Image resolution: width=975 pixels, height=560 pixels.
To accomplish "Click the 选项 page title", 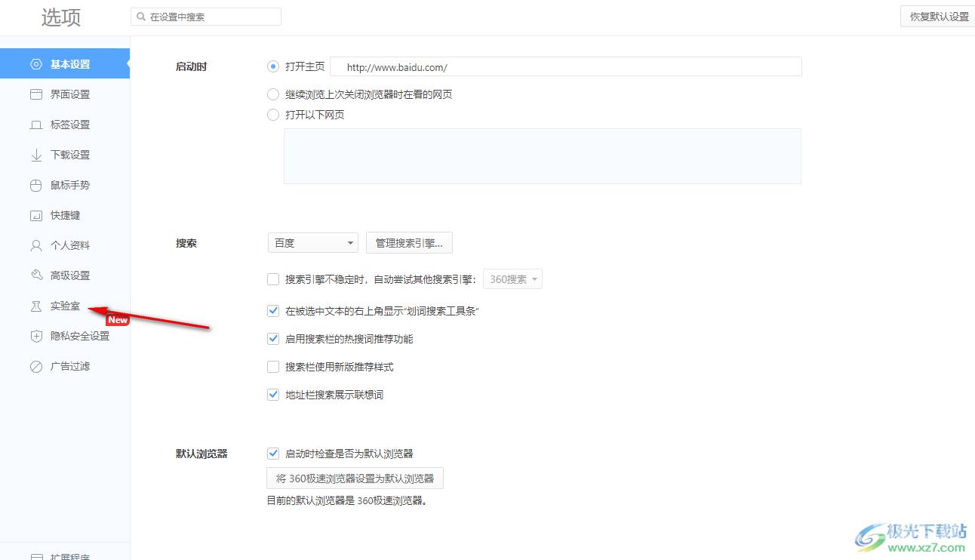I will coord(61,18).
